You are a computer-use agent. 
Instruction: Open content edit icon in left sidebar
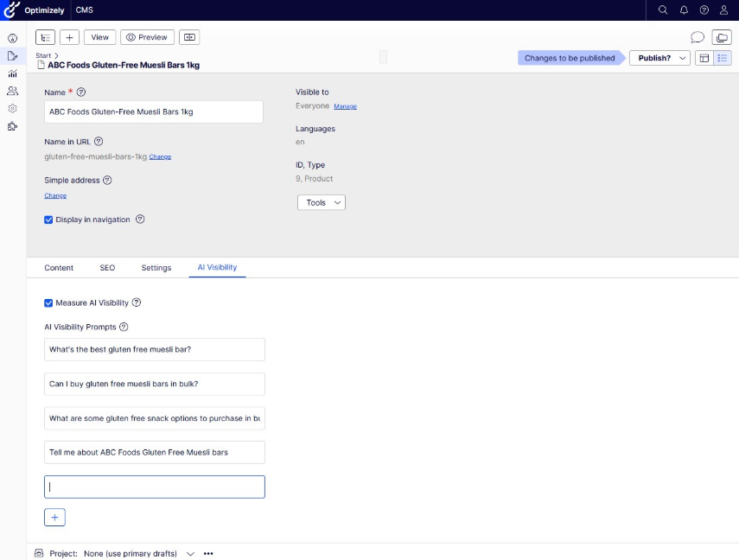13,56
